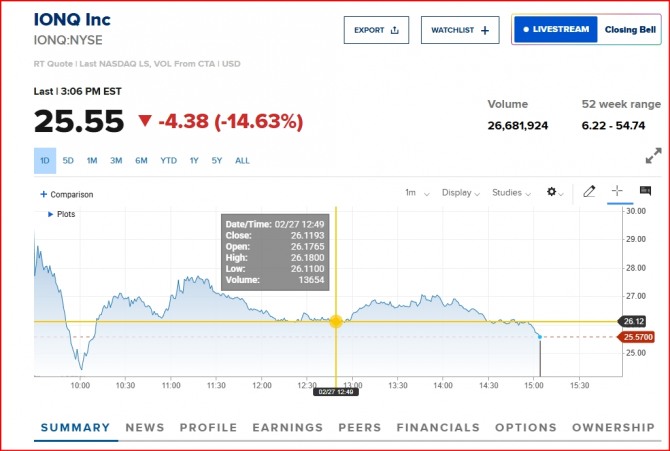
Task: Select the ALL time range
Action: (242, 161)
